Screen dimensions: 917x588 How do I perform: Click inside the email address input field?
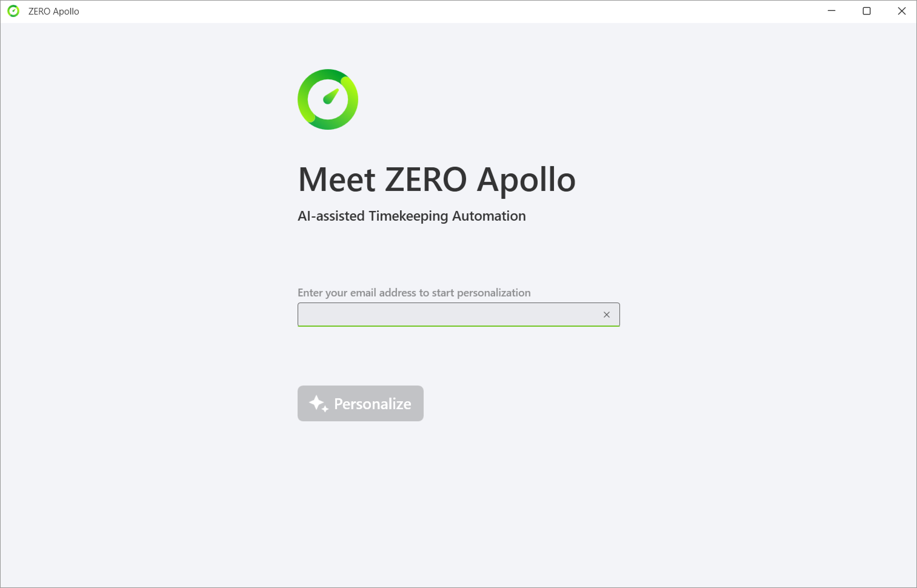439,314
